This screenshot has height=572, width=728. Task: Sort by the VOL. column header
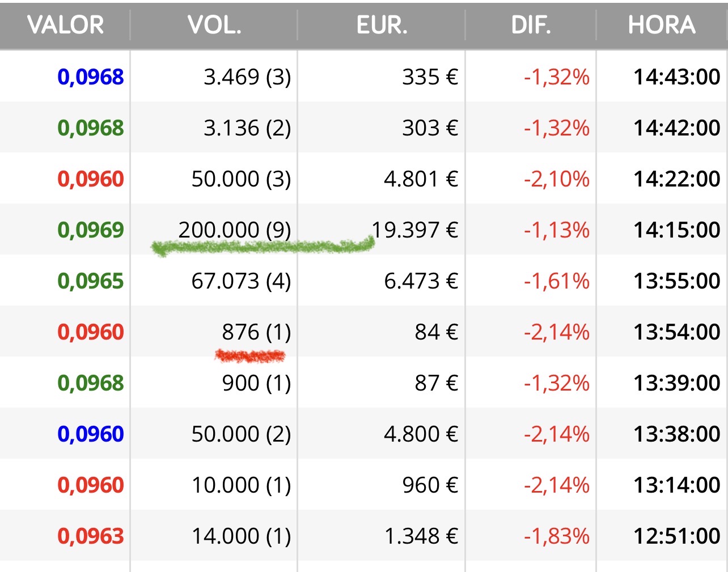[214, 25]
